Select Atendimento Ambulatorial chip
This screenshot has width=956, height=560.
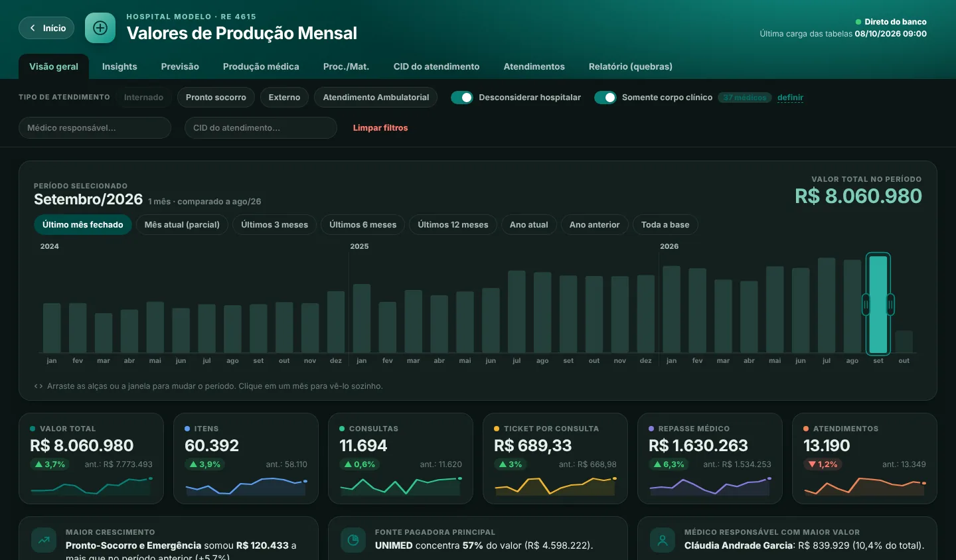(376, 98)
